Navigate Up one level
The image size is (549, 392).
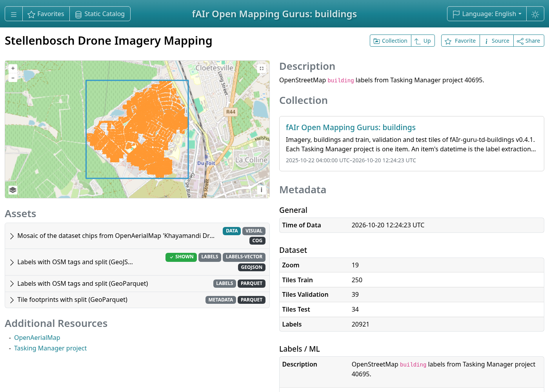point(423,41)
